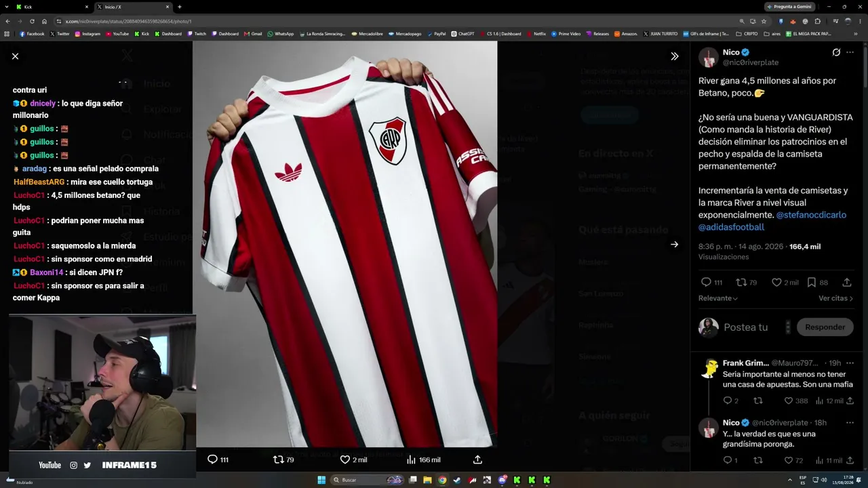This screenshot has height=488, width=868.
Task: Select the 'Inicio / X' browser tab
Action: pos(133,7)
